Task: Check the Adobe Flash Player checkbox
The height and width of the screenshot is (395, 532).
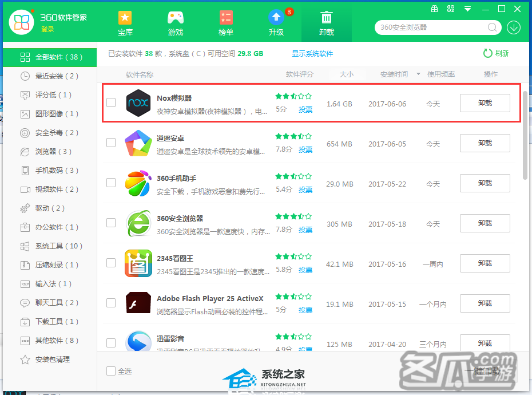Action: click(x=111, y=303)
